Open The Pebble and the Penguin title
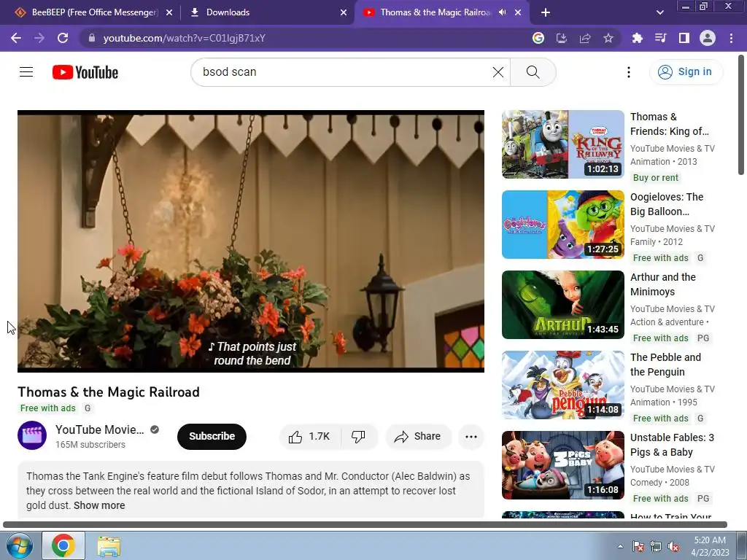This screenshot has width=747, height=560. [x=665, y=365]
